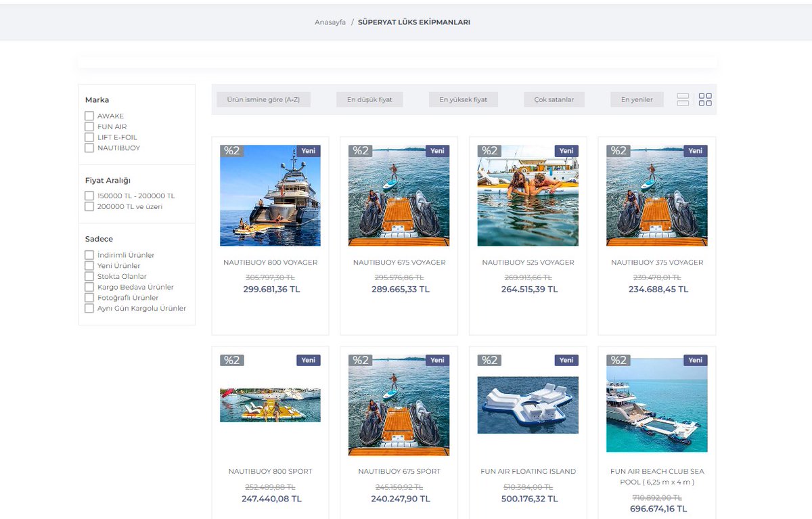Open NAUTIBUOY 525 VOYAGER product title
The image size is (812, 519).
click(528, 263)
